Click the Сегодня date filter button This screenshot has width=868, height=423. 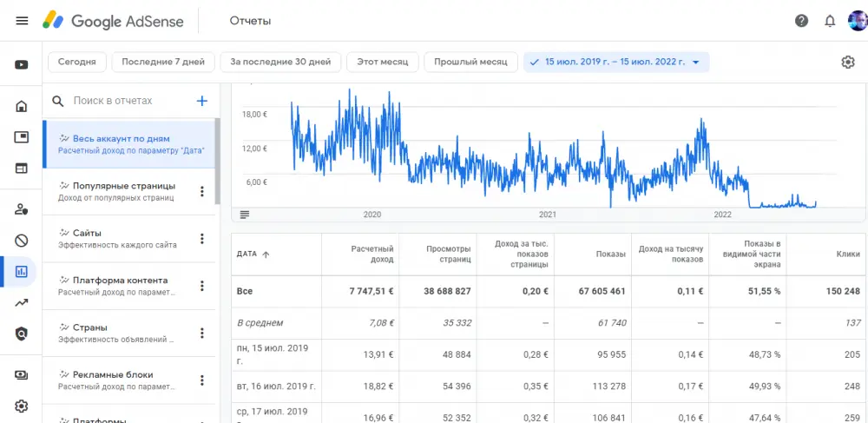pyautogui.click(x=77, y=62)
